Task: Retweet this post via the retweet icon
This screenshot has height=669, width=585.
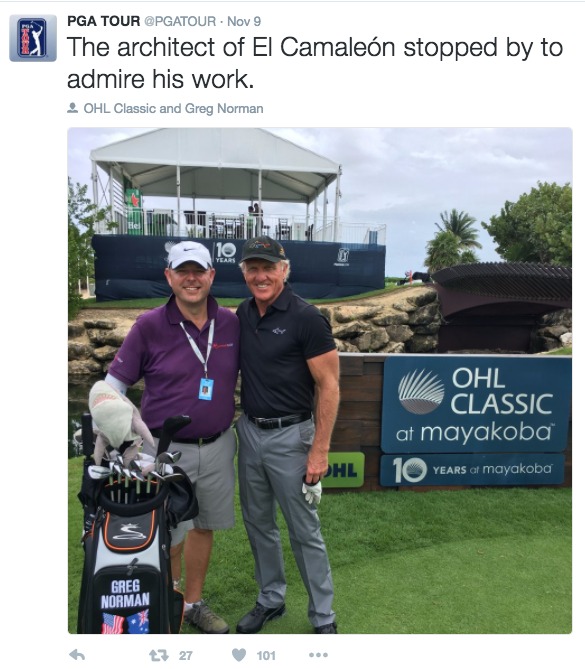Action: (159, 655)
